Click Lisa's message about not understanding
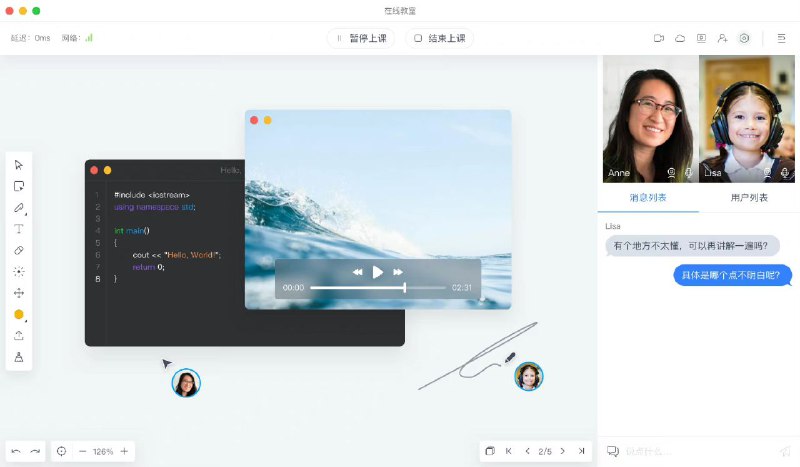Image resolution: width=800 pixels, height=467 pixels. point(692,246)
